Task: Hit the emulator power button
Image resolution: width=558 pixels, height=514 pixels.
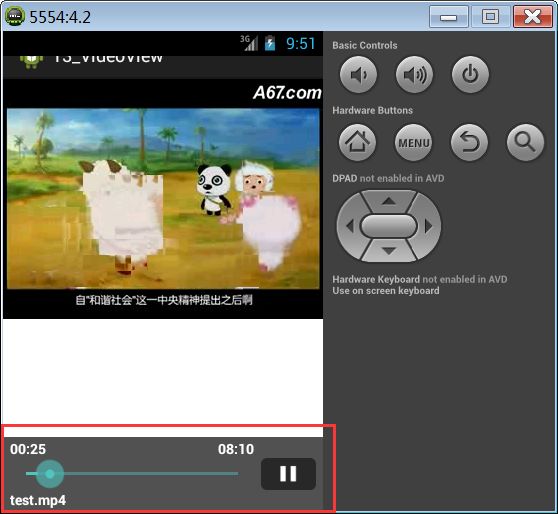Action: click(470, 75)
